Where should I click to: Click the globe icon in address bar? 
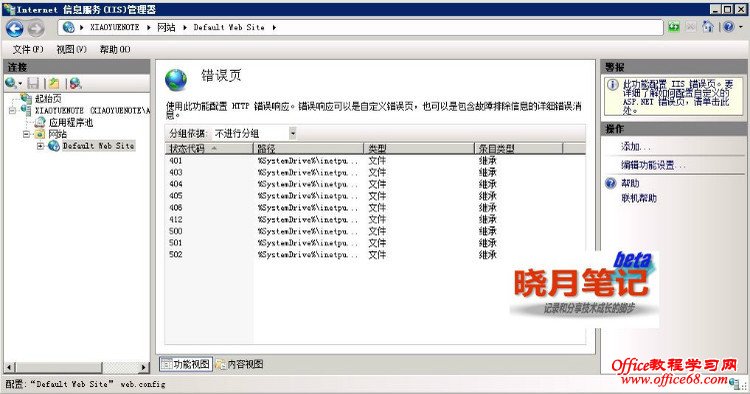[x=69, y=27]
